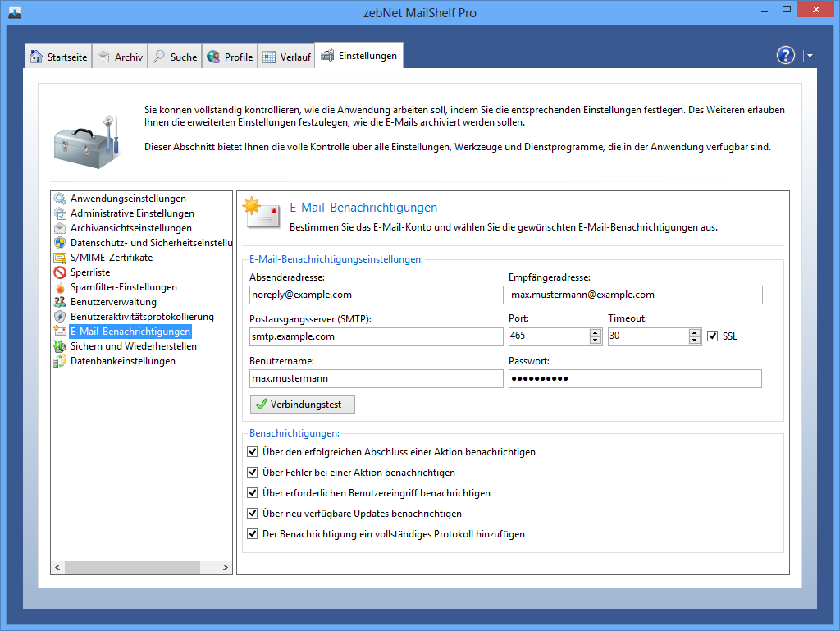This screenshot has height=631, width=840.
Task: Decrease the Port value with down arrow
Action: point(596,341)
